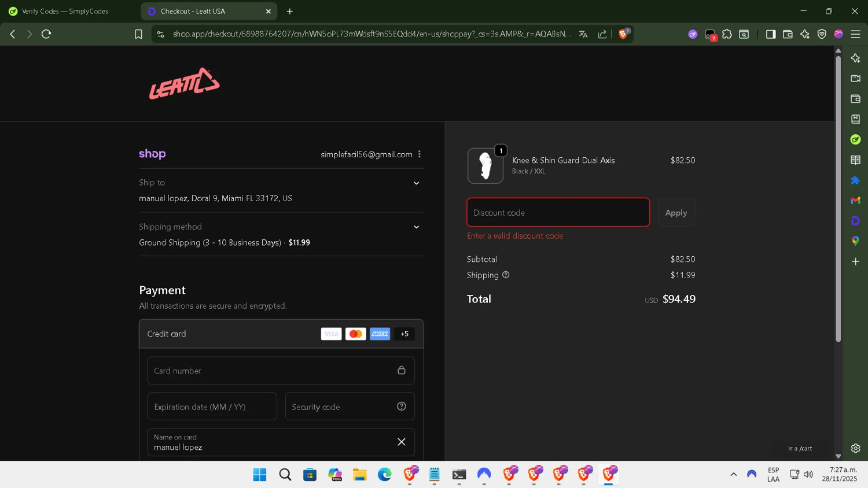The width and height of the screenshot is (868, 488).
Task: Open the extension with red 7 badge
Action: pos(710,35)
